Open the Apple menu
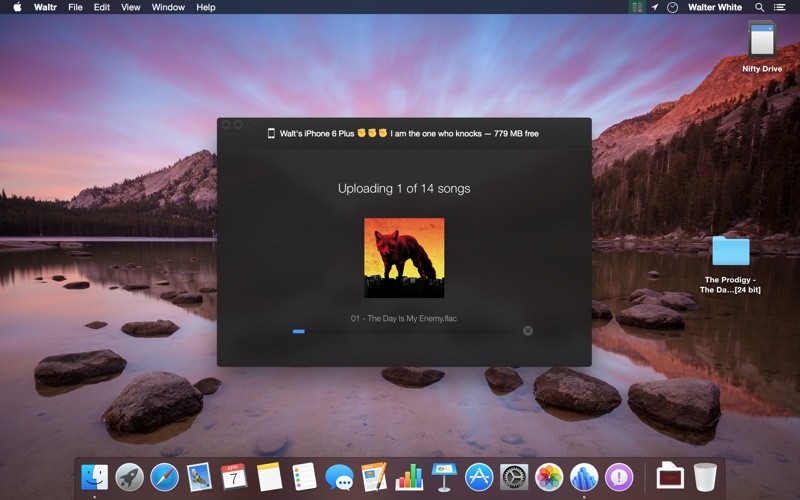Image resolution: width=800 pixels, height=500 pixels. (17, 7)
